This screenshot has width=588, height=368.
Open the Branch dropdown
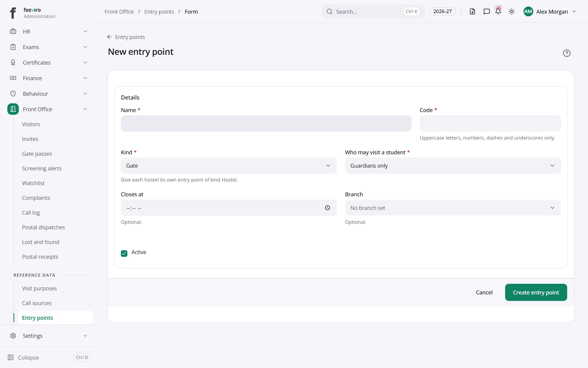coord(453,208)
